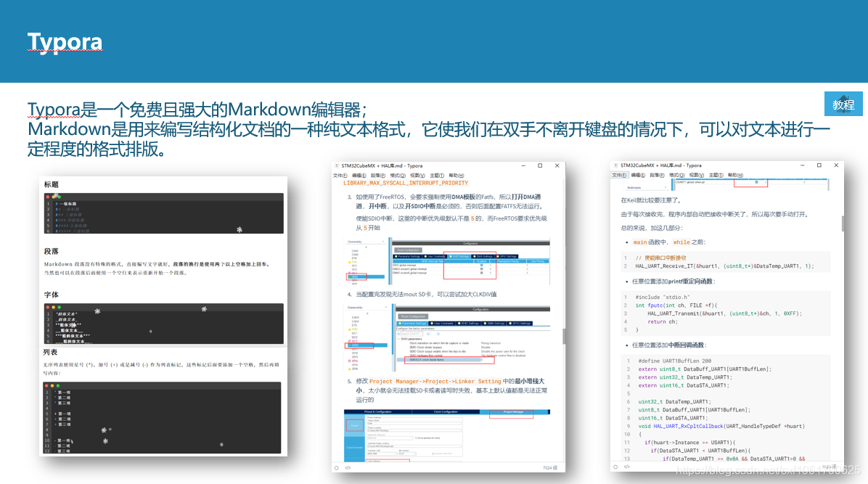
Task: Open 格式(O) menu in the FreeRTOS Typora window
Action: [398, 176]
